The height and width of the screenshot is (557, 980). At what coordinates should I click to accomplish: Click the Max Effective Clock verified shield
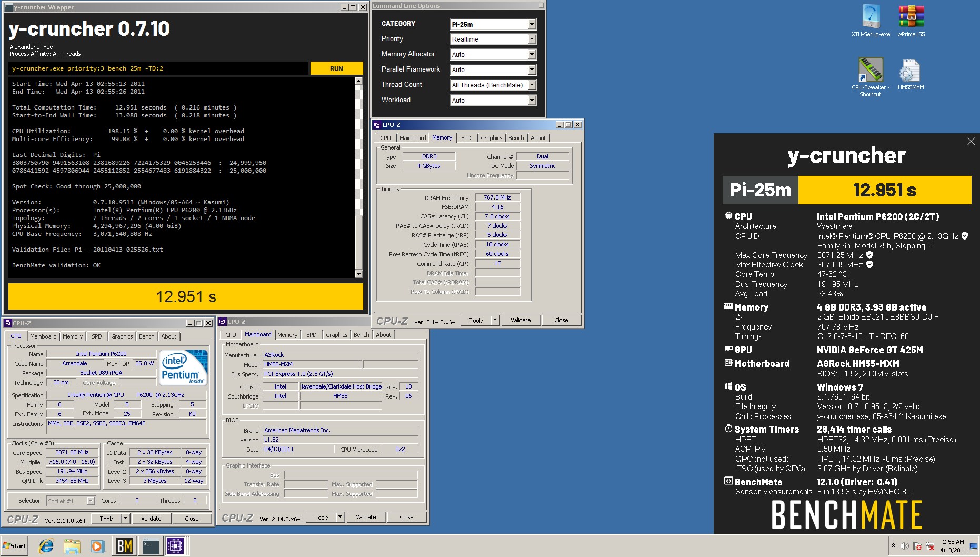point(869,264)
